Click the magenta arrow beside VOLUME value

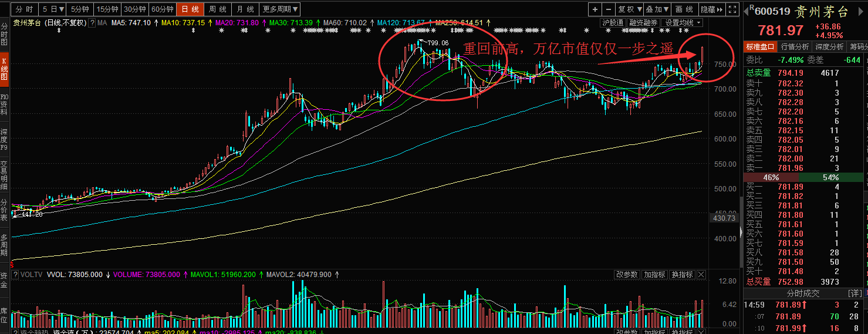186,275
